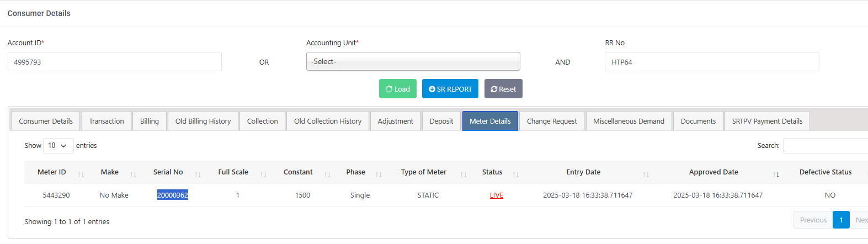
Task: Sort by Phase column arrows
Action: tap(379, 174)
